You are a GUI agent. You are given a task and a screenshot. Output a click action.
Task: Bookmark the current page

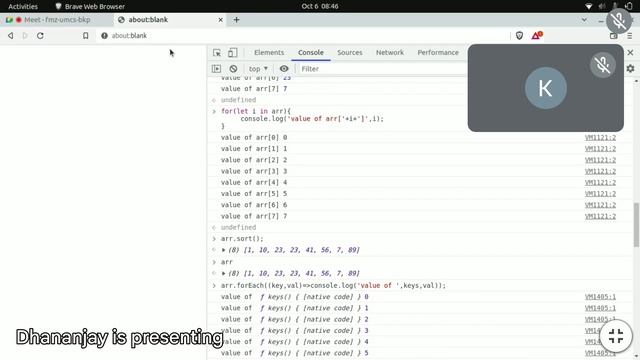pyautogui.click(x=85, y=36)
